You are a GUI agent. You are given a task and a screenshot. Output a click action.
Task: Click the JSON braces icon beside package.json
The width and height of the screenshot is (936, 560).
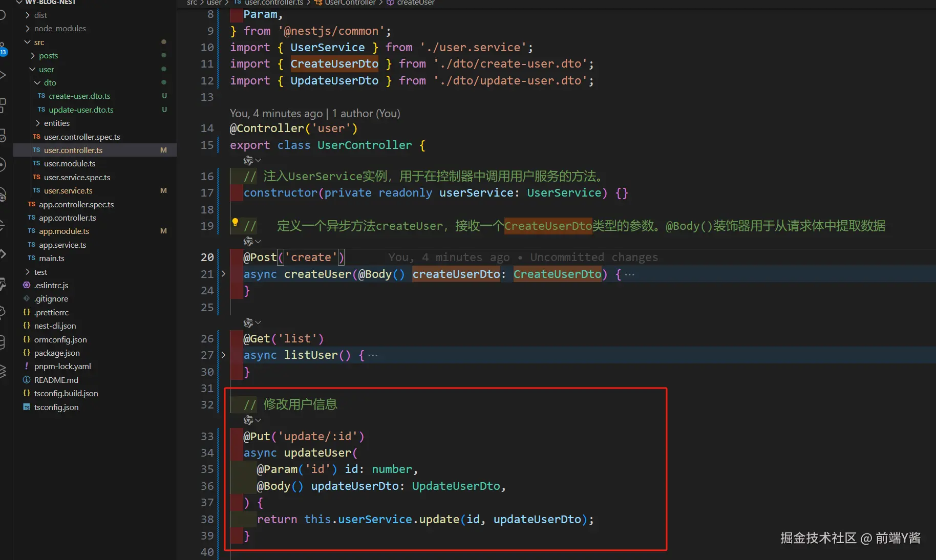pyautogui.click(x=27, y=353)
